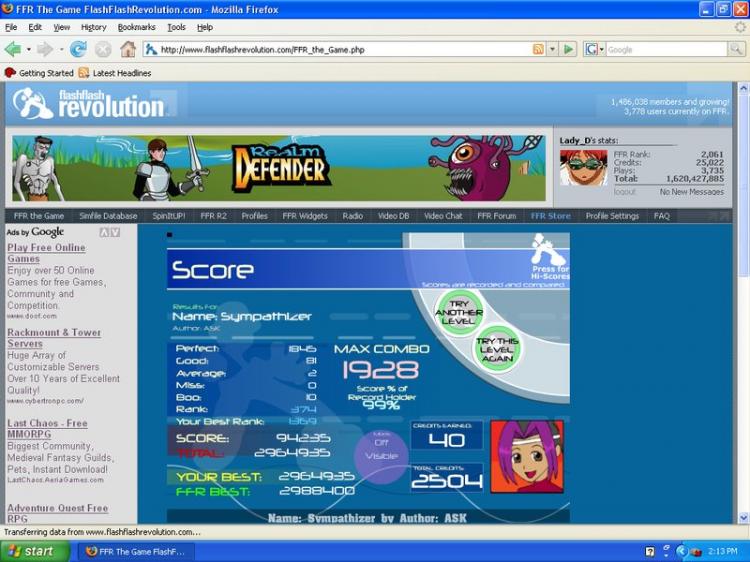The width and height of the screenshot is (750, 562).
Task: Select the FFR The Game taskbar button
Action: click(136, 551)
